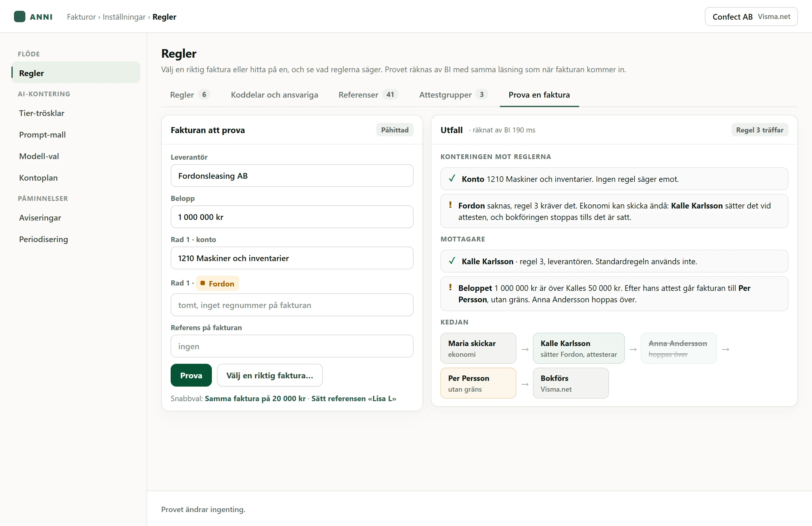Screen dimensions: 812x526
Task: Use shortcut Sätt referensen «Lisa L»
Action: (x=354, y=399)
